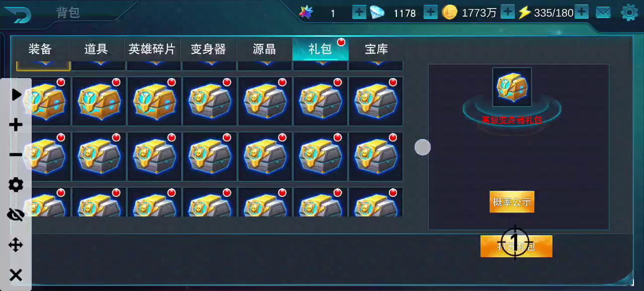Switch to the 英雄碎片 tab
This screenshot has height=291, width=644.
(x=152, y=49)
